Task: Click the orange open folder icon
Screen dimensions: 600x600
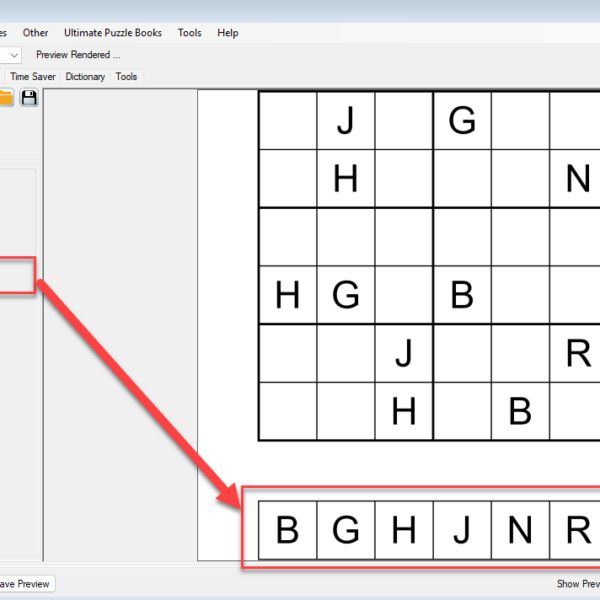Action: pyautogui.click(x=6, y=98)
